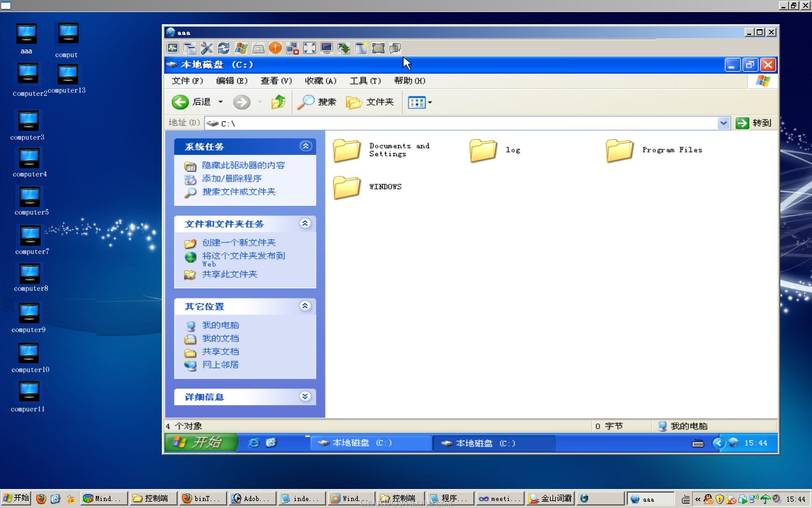This screenshot has width=812, height=508.
Task: Click the Internet Explorer icon in remote quick launch
Action: click(254, 443)
